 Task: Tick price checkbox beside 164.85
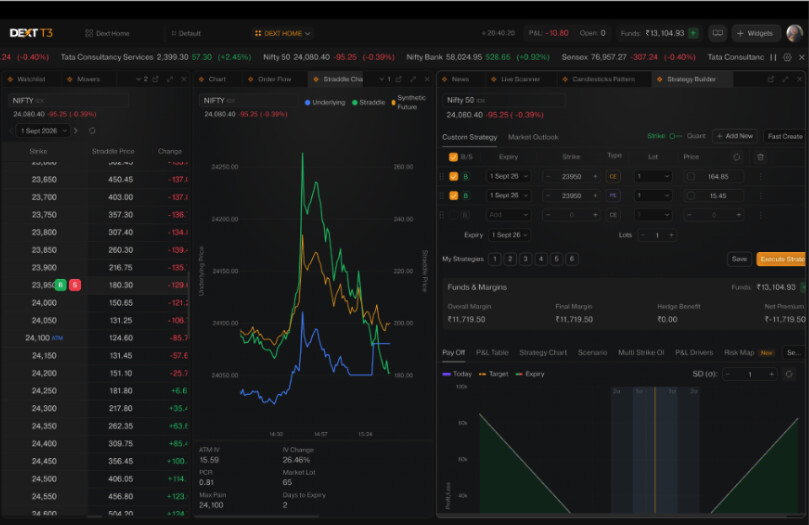[x=690, y=176]
